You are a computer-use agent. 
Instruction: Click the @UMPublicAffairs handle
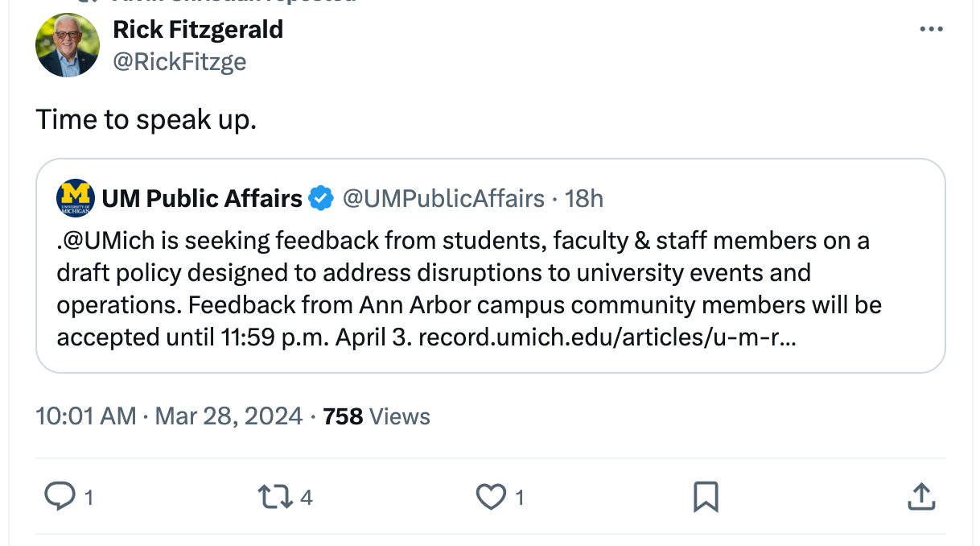(443, 198)
